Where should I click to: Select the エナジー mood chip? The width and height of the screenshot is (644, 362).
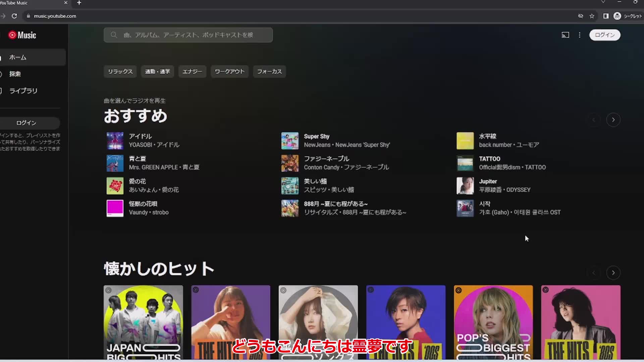(x=192, y=71)
